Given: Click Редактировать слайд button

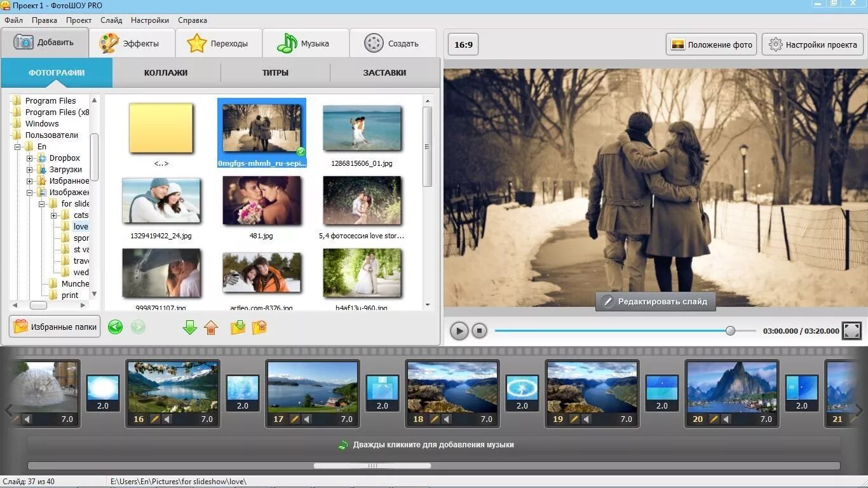Looking at the screenshot, I should click(655, 301).
